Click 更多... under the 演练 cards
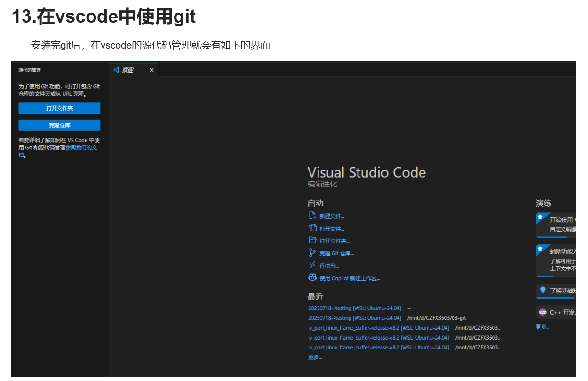 (x=542, y=326)
